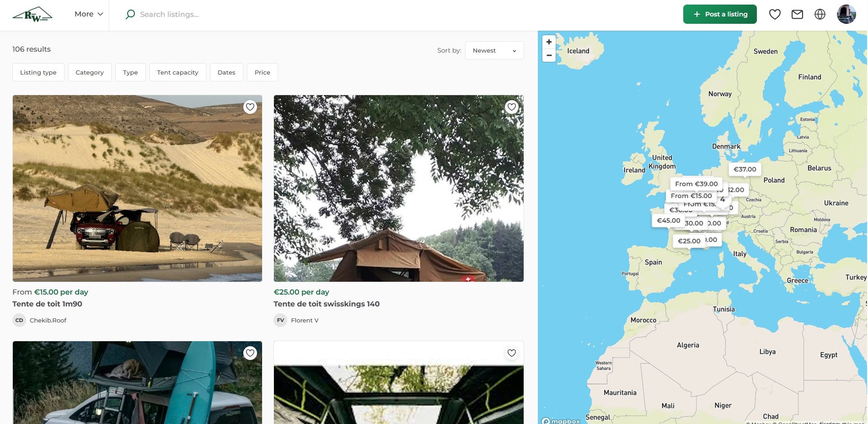This screenshot has height=424, width=868.
Task: Favorite the paddleboard car tent listing
Action: point(250,353)
